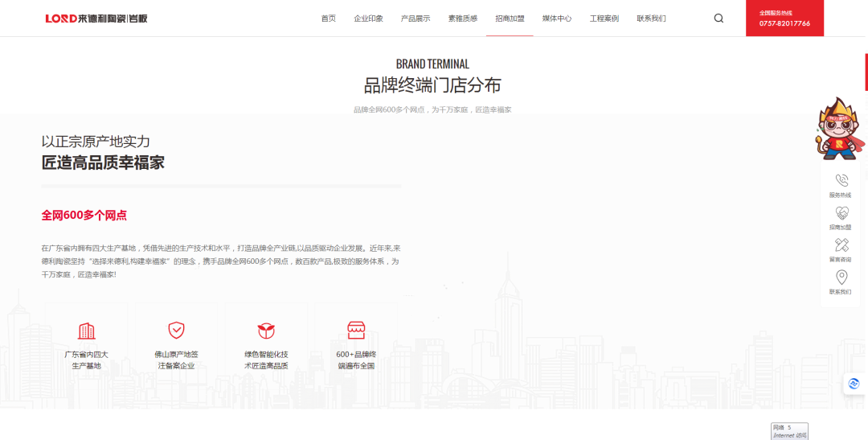Click the 服务热线 phone icon in sidebar

pyautogui.click(x=841, y=181)
